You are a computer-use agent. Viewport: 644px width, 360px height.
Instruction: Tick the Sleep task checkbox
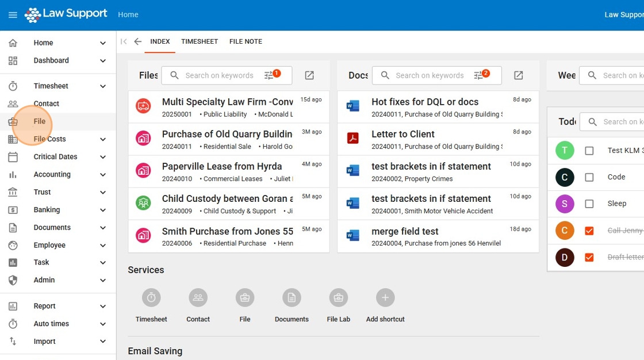(589, 204)
